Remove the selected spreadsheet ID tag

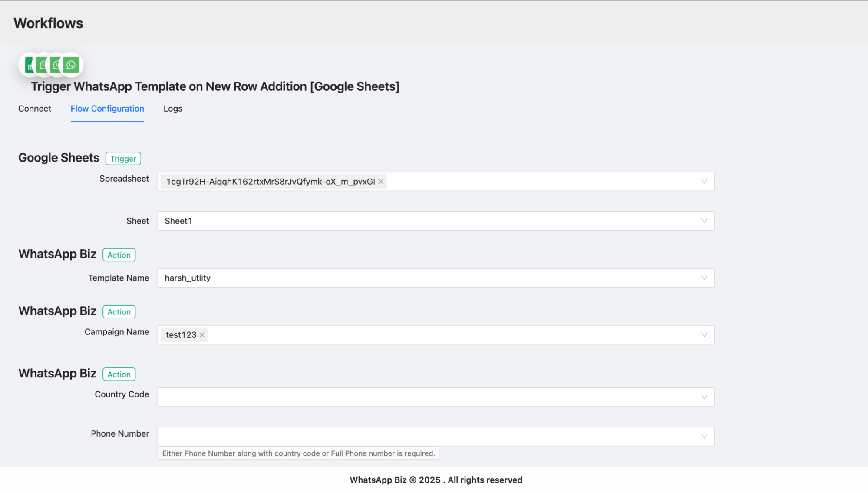381,182
